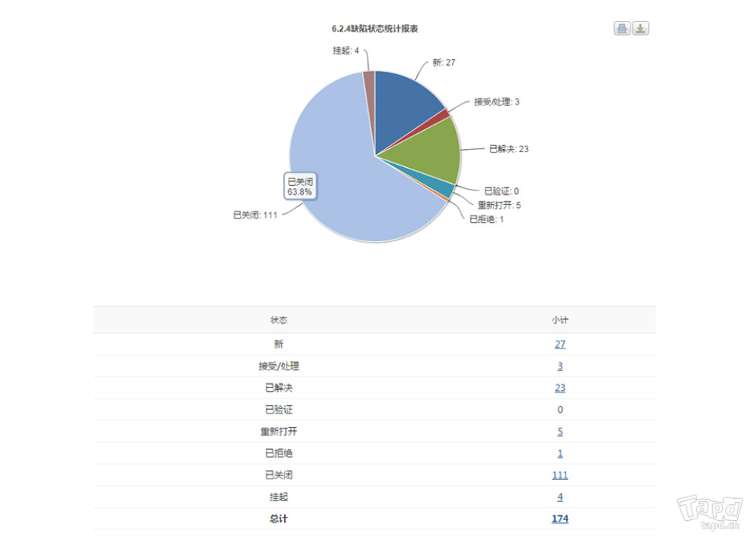This screenshot has width=756, height=539.
Task: Select the teal 重新打开 pie slice
Action: tap(440, 186)
